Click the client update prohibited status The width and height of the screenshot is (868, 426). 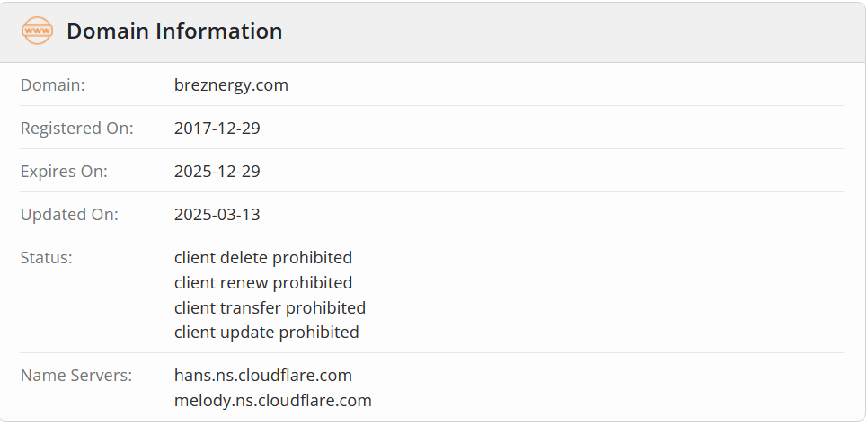coord(267,333)
